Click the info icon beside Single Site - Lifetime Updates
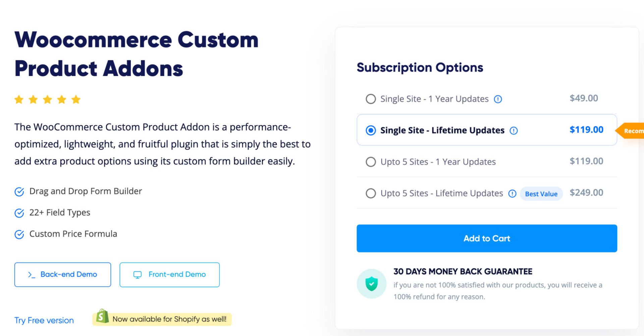Image resolution: width=644 pixels, height=336 pixels. pyautogui.click(x=514, y=131)
